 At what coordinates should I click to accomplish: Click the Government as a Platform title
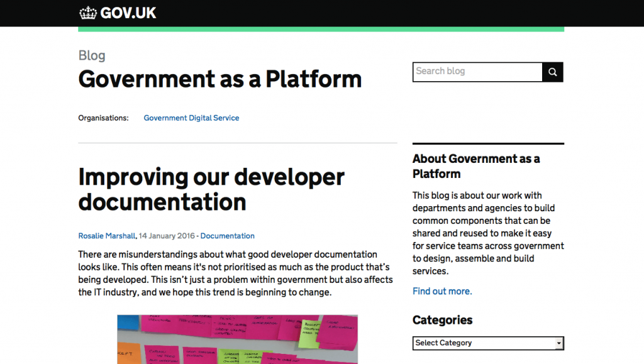pos(219,79)
